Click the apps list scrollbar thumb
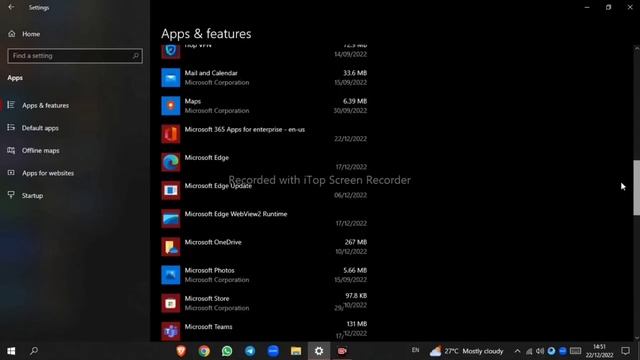Screen dimensions: 640x360 coord(637,187)
